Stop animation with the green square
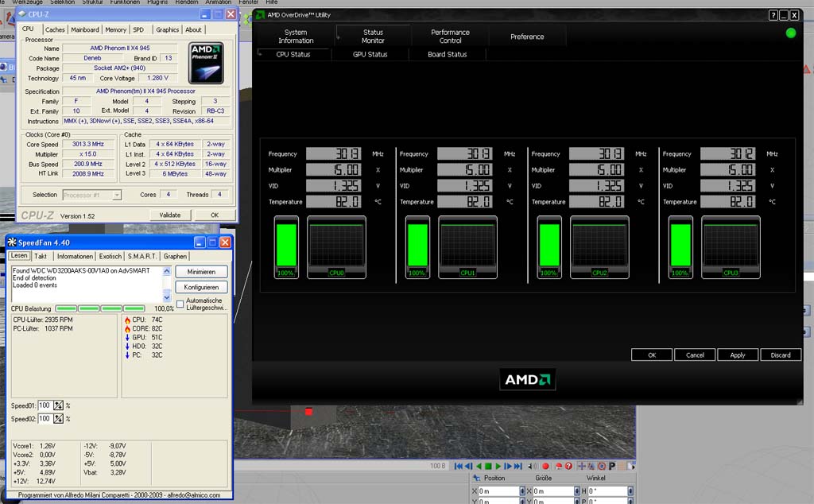This screenshot has height=504, width=814. pos(488,466)
